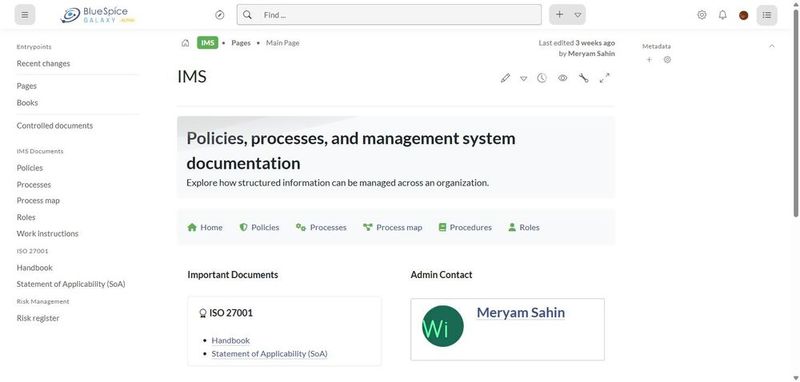
Task: Collapse the Metadata panel chevron
Action: point(772,46)
